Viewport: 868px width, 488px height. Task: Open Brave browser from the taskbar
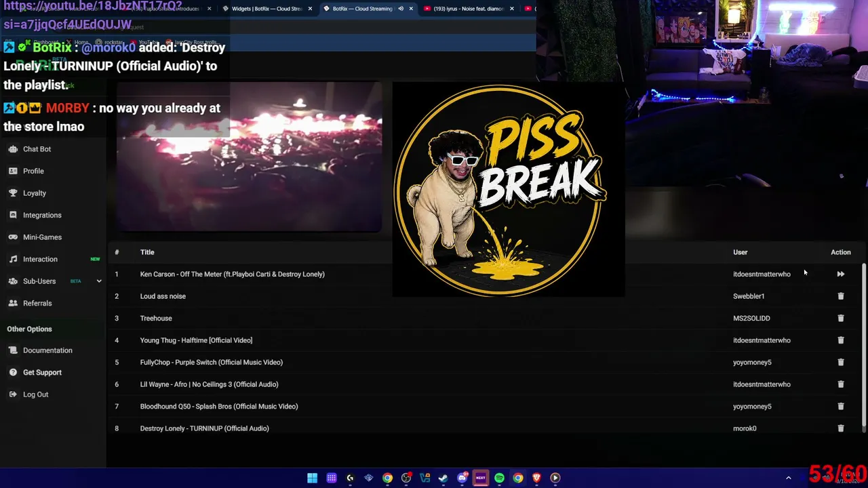coord(536,478)
